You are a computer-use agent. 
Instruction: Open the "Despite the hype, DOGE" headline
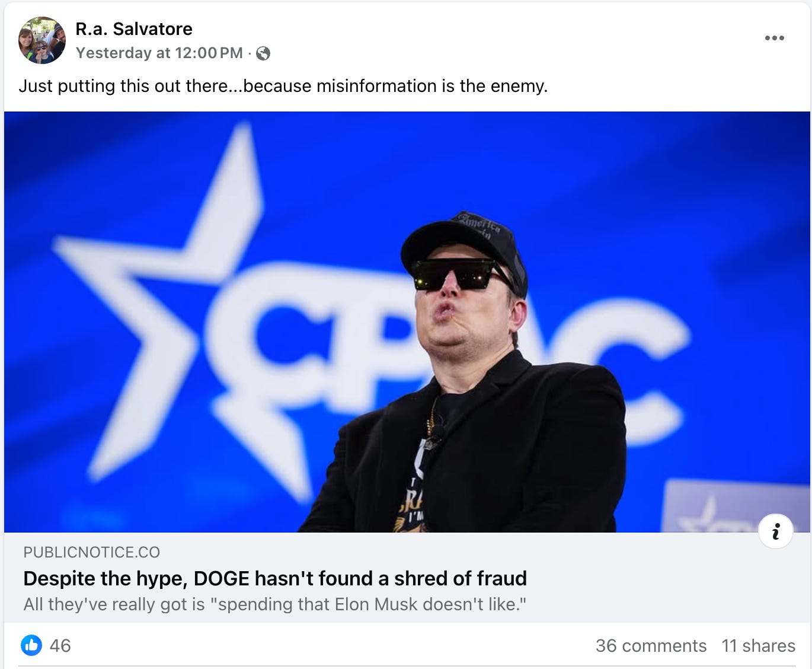click(275, 578)
